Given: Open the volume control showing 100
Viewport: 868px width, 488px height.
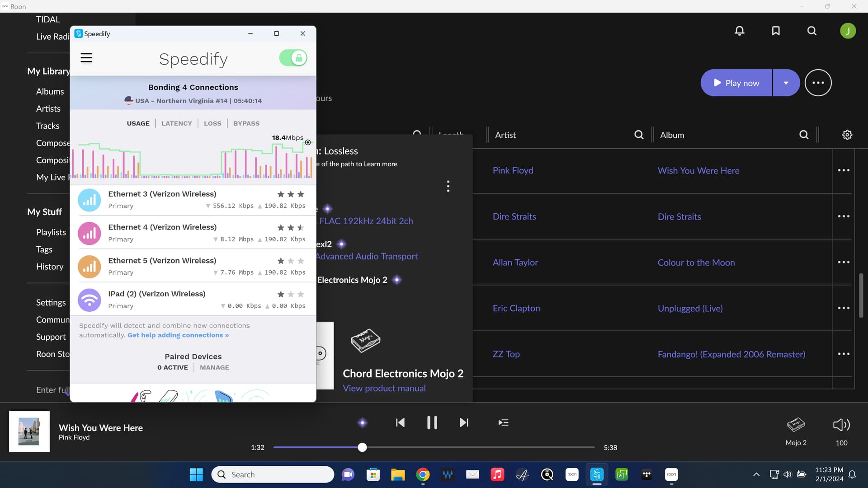Looking at the screenshot, I should pos(841,431).
